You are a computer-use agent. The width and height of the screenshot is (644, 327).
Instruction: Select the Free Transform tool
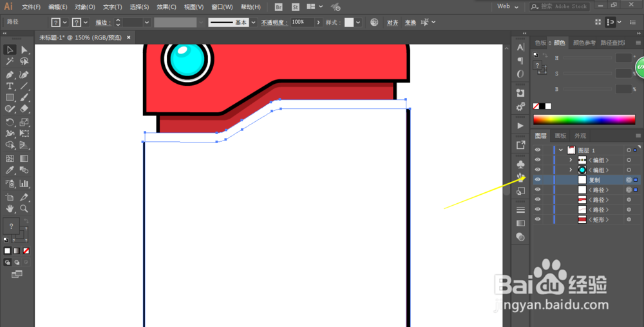click(24, 134)
